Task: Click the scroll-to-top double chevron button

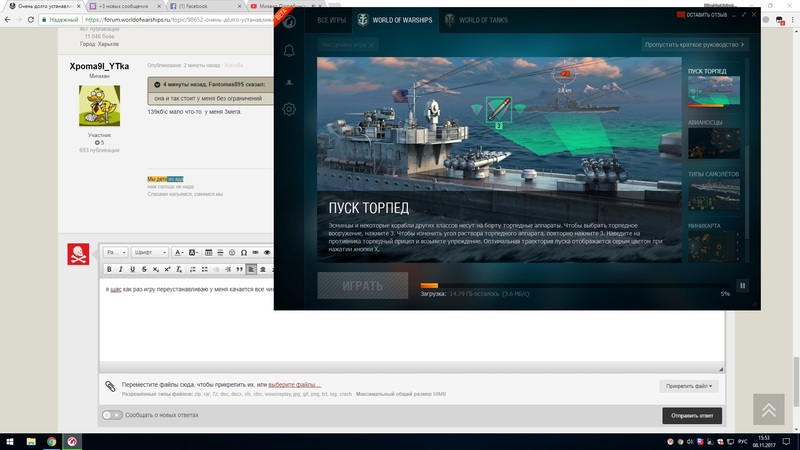Action: (768, 410)
